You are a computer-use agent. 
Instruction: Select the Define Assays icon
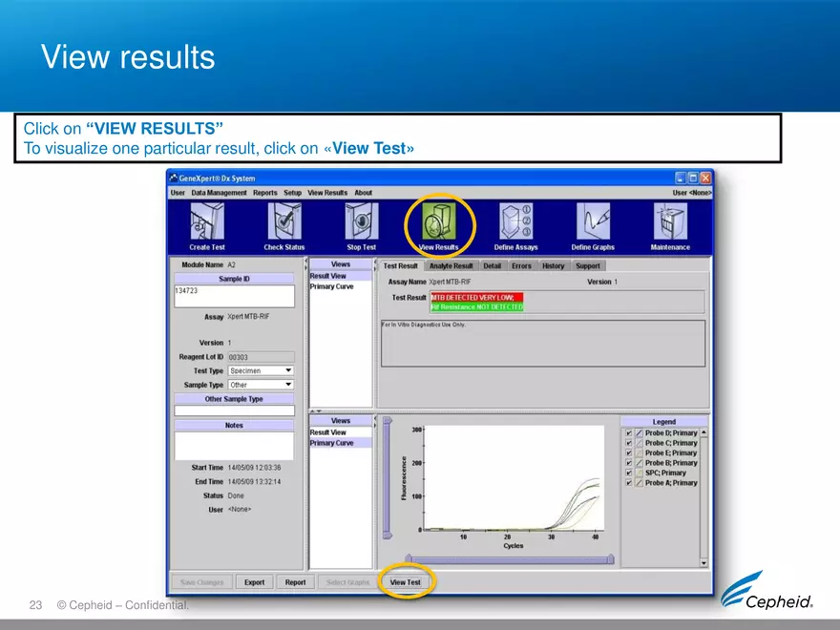point(515,222)
